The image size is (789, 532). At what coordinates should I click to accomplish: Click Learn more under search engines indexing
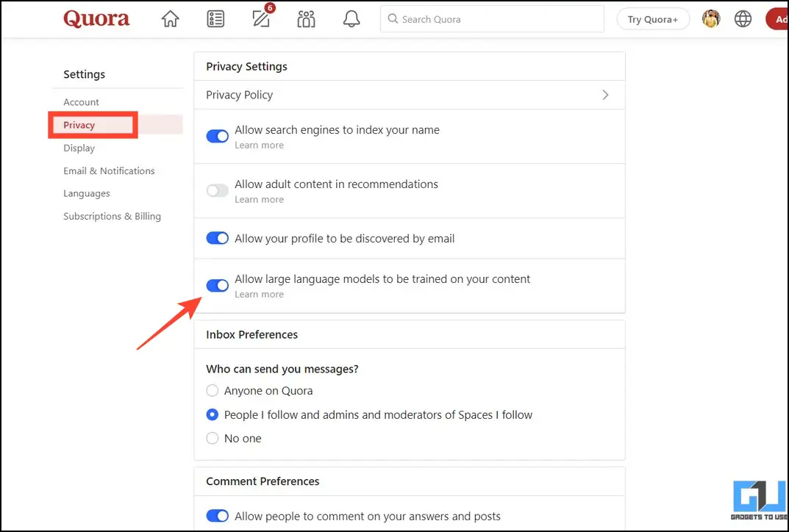(x=259, y=145)
